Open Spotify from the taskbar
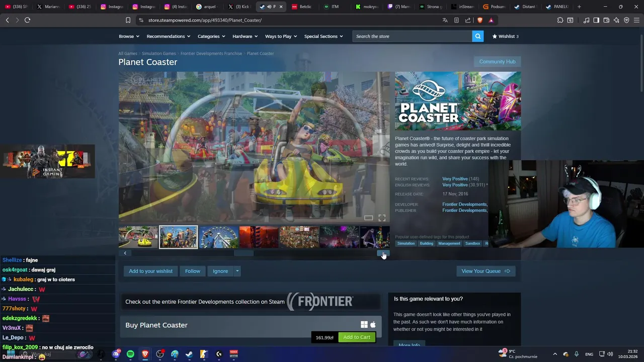Viewport: 644px width, 362px height. tap(130, 354)
